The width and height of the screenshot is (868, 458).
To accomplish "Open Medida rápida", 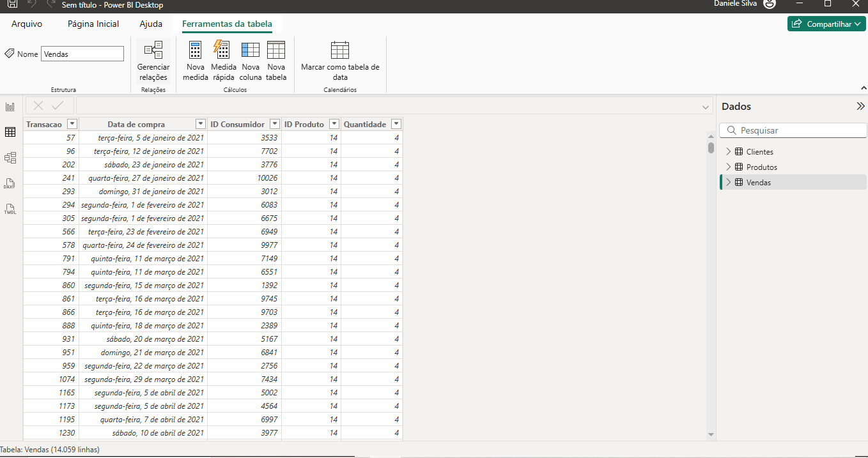I will (x=224, y=61).
